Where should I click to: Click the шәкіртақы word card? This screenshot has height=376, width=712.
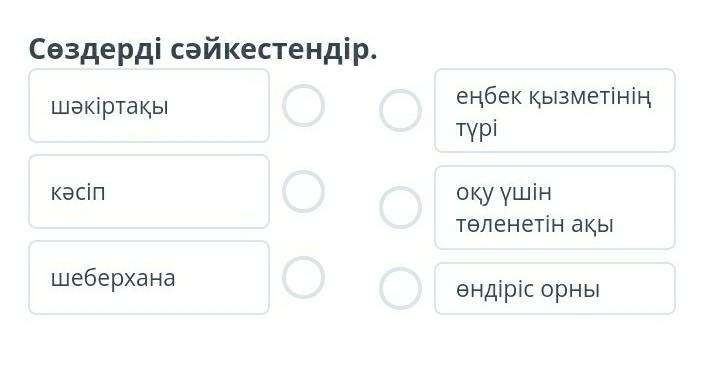[x=149, y=106]
